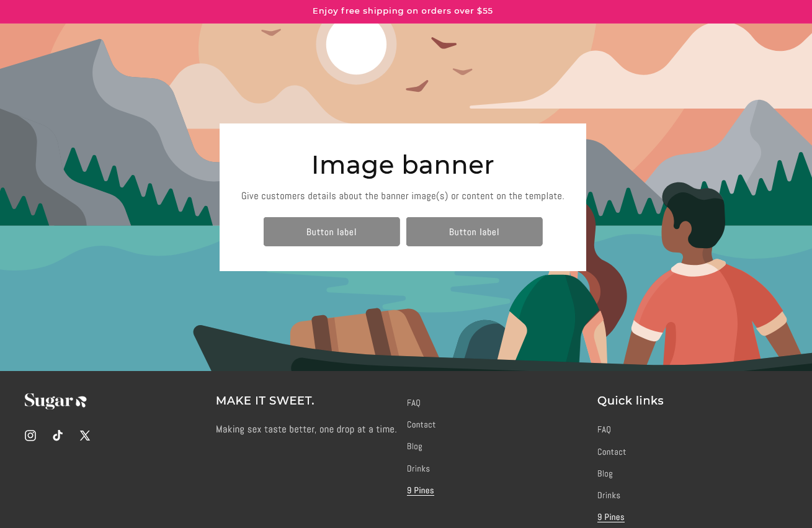Screen dimensions: 812x528
Task: Open the X (Twitter) social icon
Action: [85, 436]
